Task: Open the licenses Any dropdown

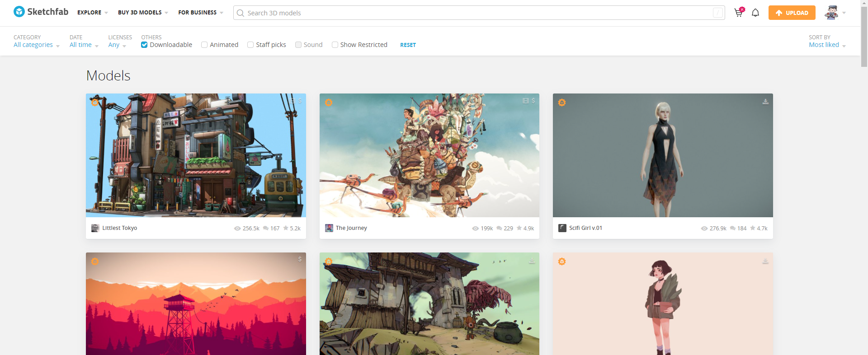Action: (x=118, y=45)
